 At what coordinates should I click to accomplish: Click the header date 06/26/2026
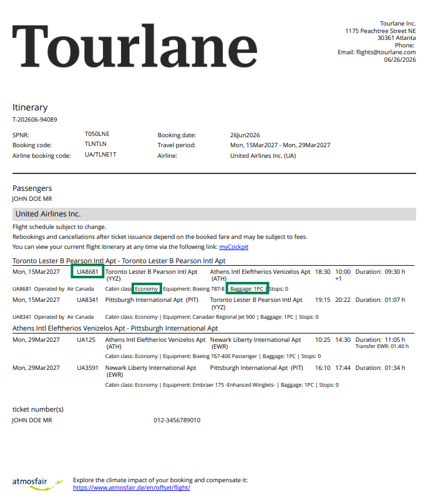[x=400, y=60]
